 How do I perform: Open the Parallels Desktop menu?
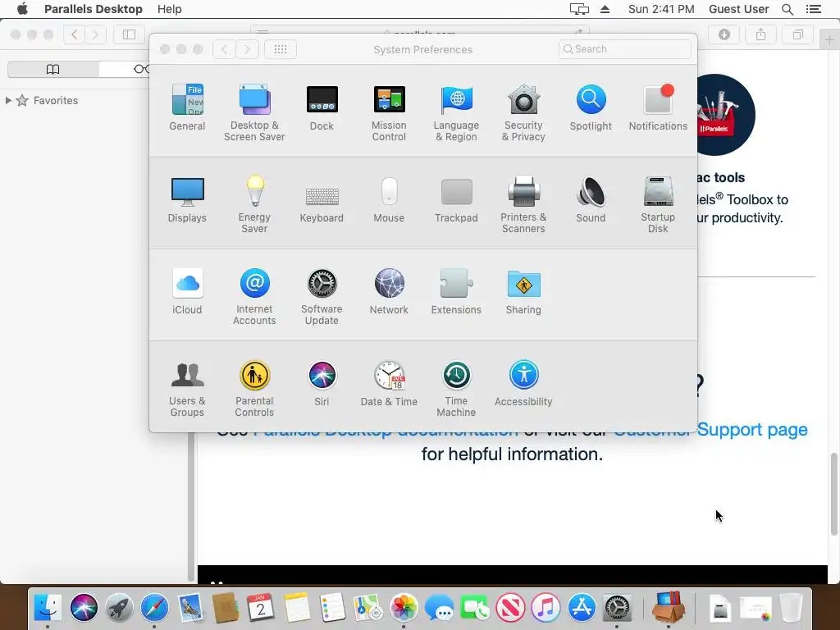tap(94, 9)
